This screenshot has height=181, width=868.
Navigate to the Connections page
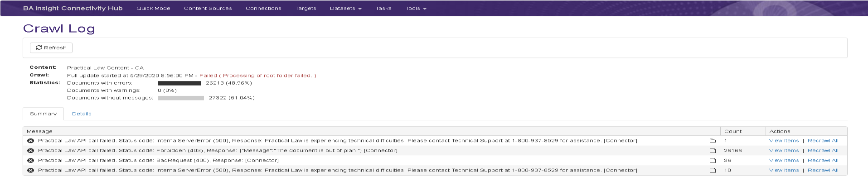coord(263,8)
